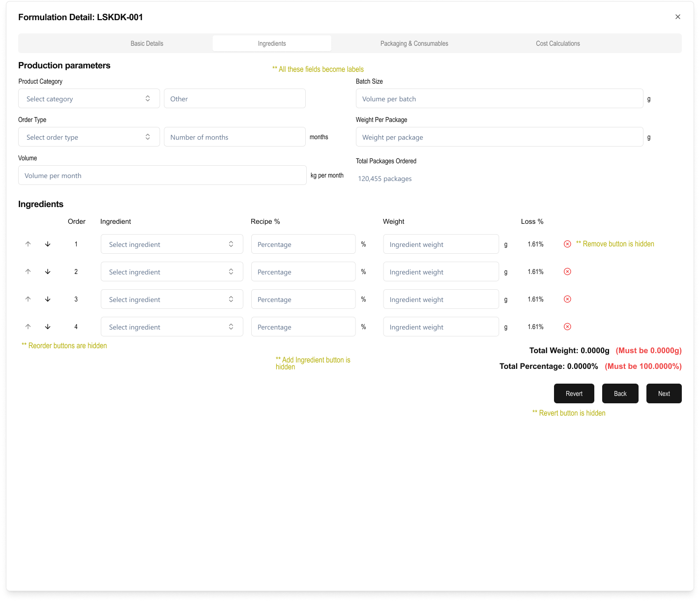Screen dimensions: 700x602
Task: Open Select ingredient dropdown in row 4
Action: (172, 327)
